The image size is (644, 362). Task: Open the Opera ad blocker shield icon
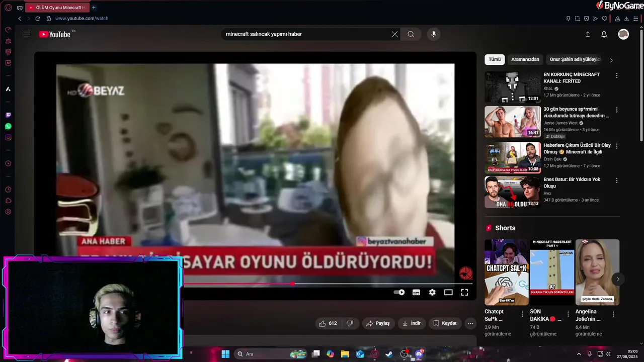tap(586, 19)
